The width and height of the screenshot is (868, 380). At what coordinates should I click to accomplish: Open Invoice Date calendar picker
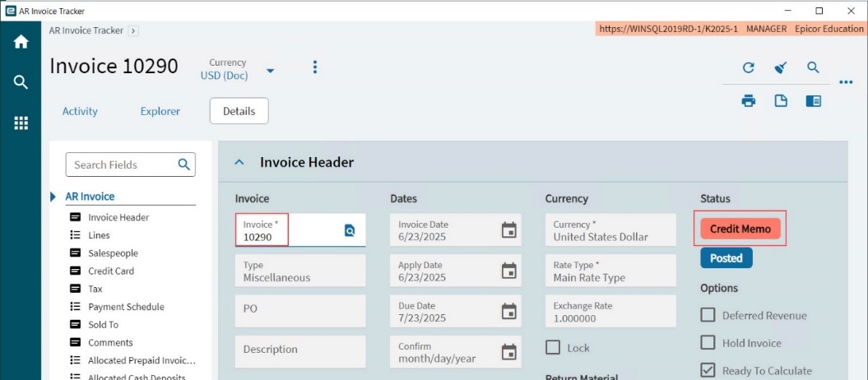click(x=508, y=230)
